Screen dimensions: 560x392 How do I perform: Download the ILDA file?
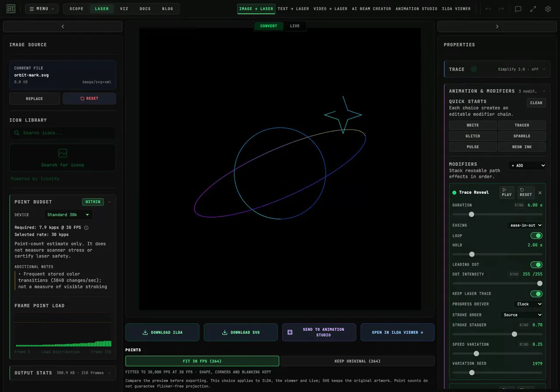(x=162, y=332)
